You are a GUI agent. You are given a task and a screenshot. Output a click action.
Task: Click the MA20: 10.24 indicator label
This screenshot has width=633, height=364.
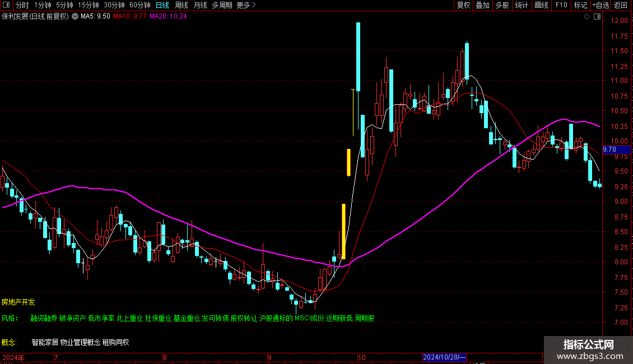point(169,17)
